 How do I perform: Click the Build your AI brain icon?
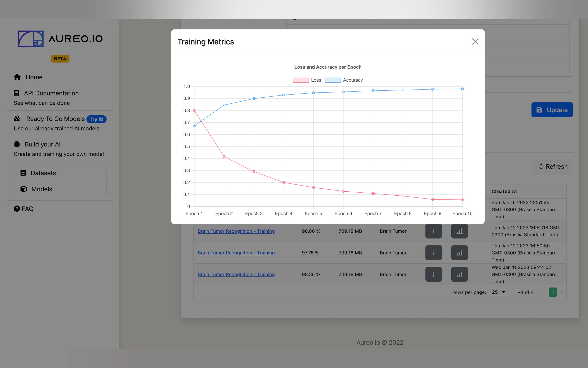[17, 144]
